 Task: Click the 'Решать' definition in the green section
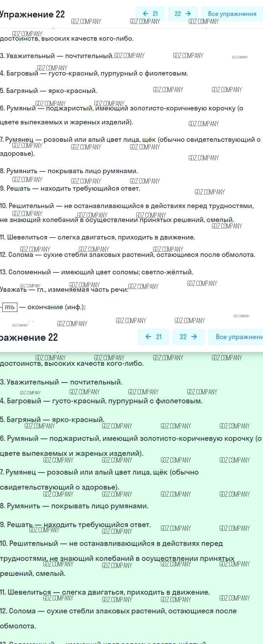pyautogui.click(x=75, y=525)
